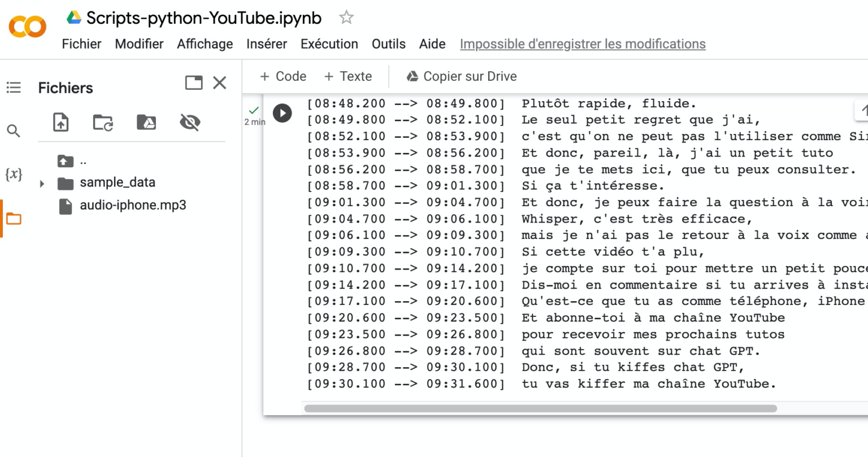This screenshot has height=457, width=868.
Task: Click the Impossible d'enregistrer les modifications link
Action: pyautogui.click(x=583, y=44)
